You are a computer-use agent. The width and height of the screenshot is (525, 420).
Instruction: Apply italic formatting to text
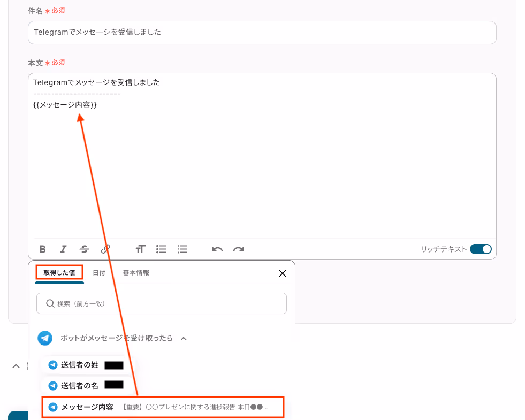[x=63, y=249]
